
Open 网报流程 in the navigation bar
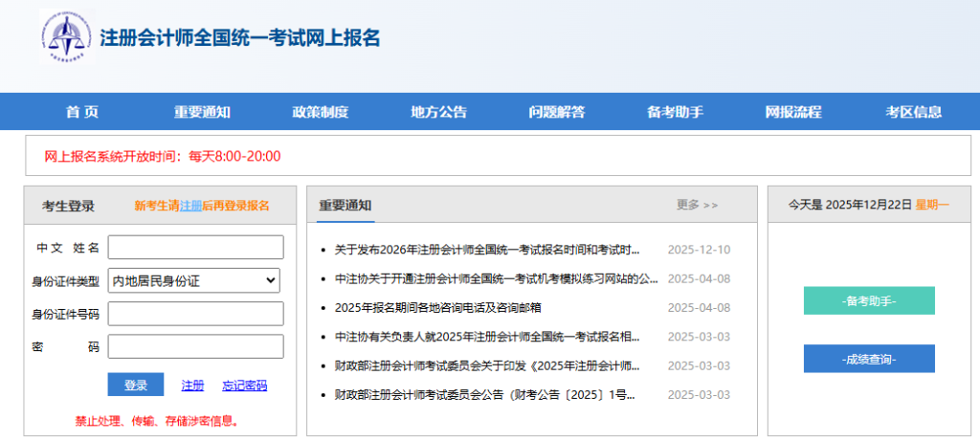click(x=793, y=113)
